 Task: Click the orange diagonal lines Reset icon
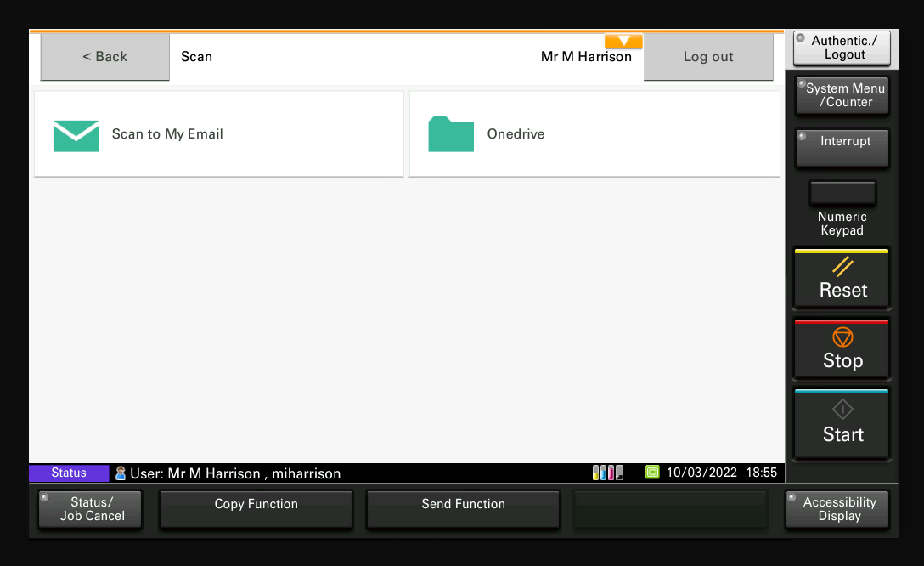[x=842, y=266]
